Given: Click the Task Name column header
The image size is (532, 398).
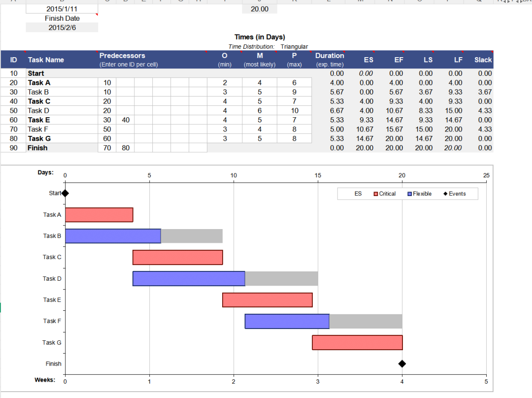Looking at the screenshot, I should (46, 60).
